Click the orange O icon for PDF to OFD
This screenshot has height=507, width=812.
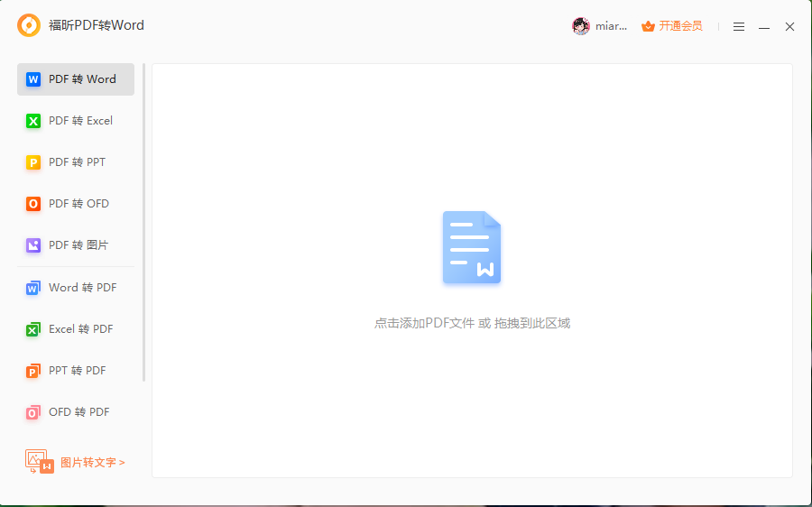tap(33, 204)
